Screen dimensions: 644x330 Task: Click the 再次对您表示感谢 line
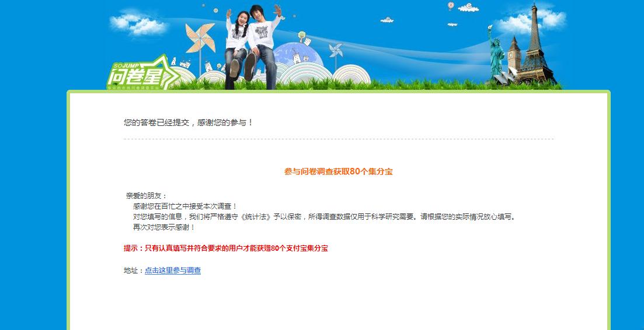click(x=164, y=227)
